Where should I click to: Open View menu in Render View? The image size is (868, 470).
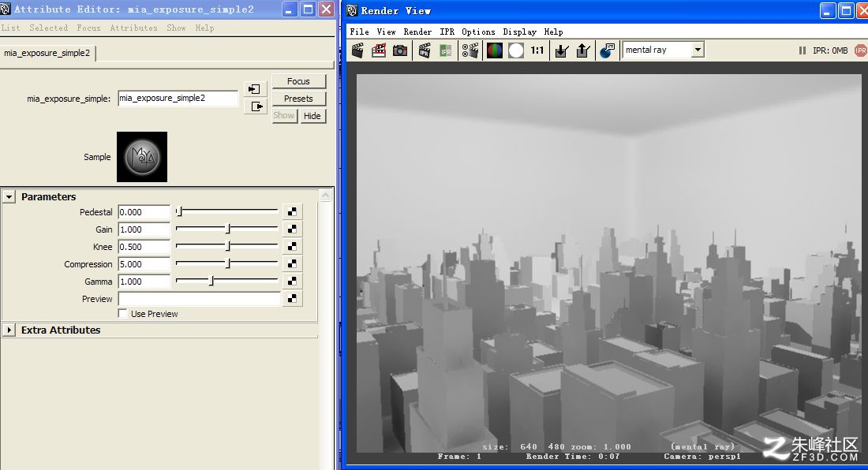(386, 32)
